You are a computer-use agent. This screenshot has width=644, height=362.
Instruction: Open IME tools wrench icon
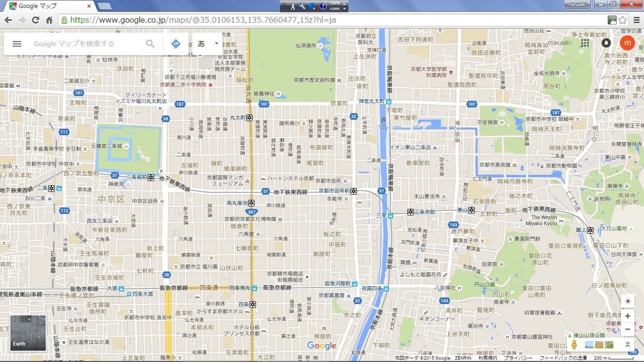coord(302,6)
